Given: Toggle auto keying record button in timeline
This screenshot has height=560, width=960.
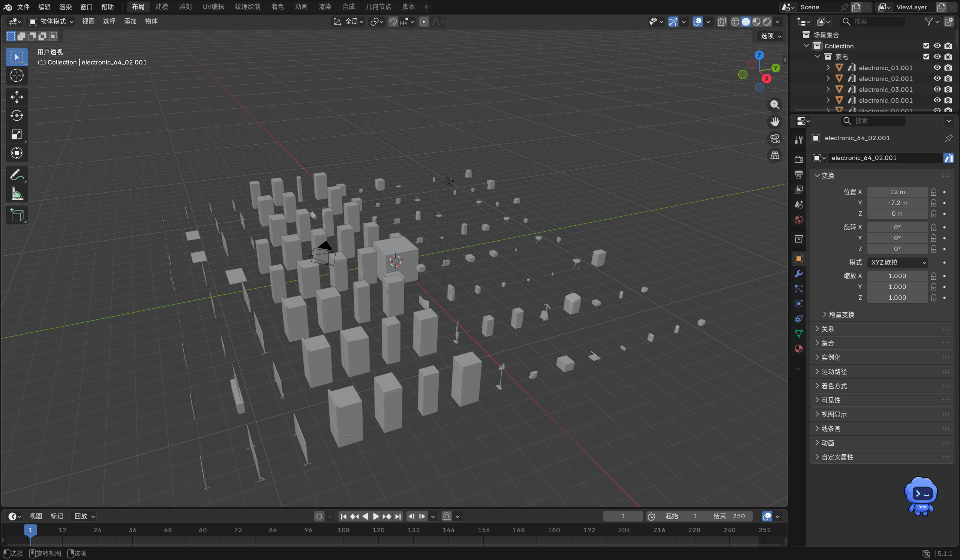Looking at the screenshot, I should 319,516.
